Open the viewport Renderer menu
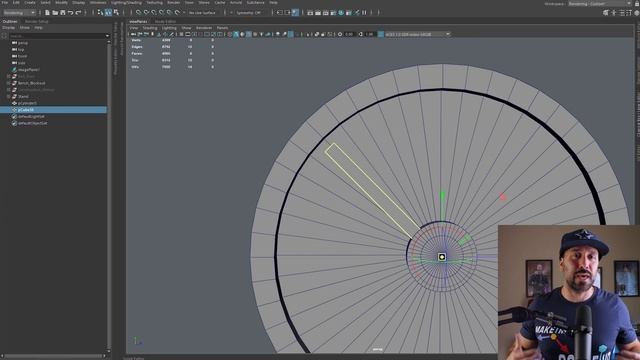Image resolution: width=640 pixels, height=360 pixels. pyautogui.click(x=204, y=28)
